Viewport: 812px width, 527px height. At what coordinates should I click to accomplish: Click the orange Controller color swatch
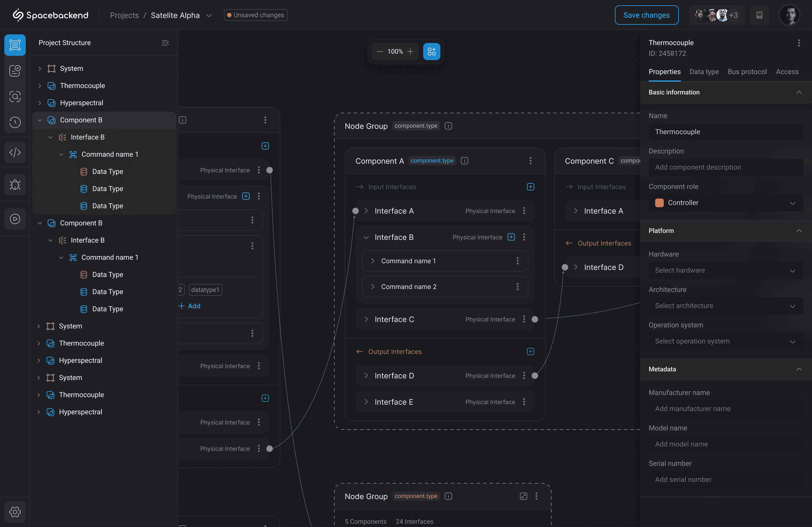pyautogui.click(x=659, y=203)
